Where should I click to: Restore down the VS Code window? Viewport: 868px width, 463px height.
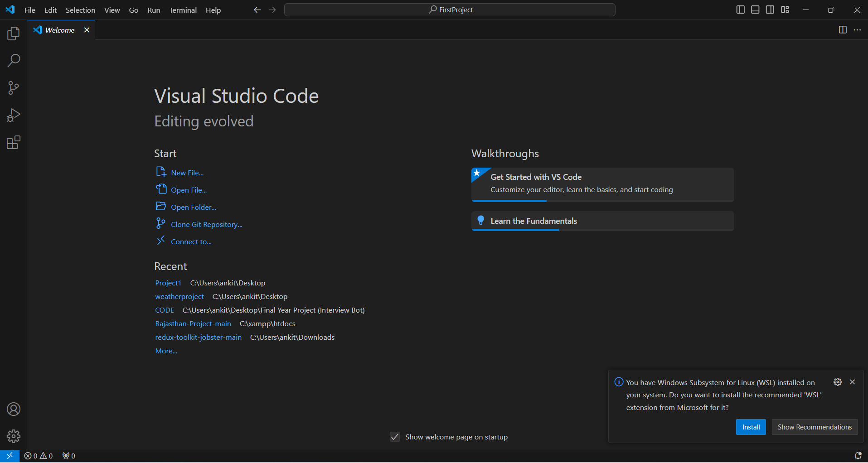[831, 10]
